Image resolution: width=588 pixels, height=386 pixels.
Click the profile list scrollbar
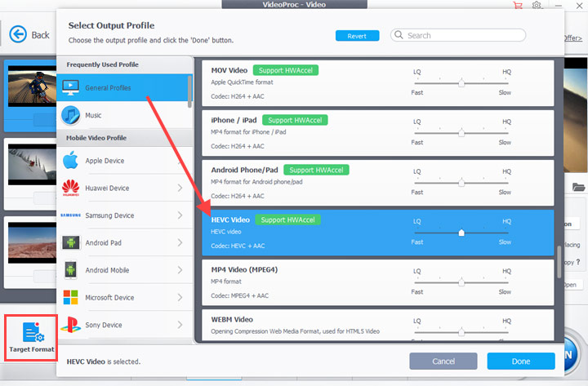pos(559,262)
